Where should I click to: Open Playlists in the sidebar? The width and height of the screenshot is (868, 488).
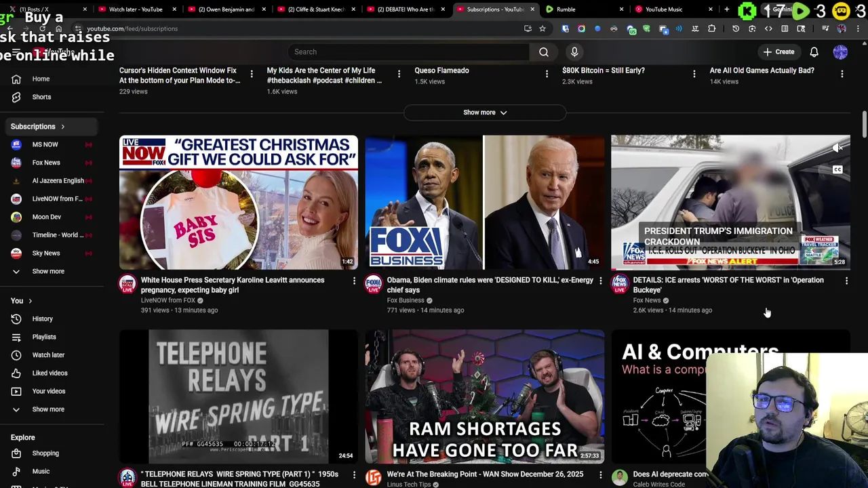click(53, 337)
